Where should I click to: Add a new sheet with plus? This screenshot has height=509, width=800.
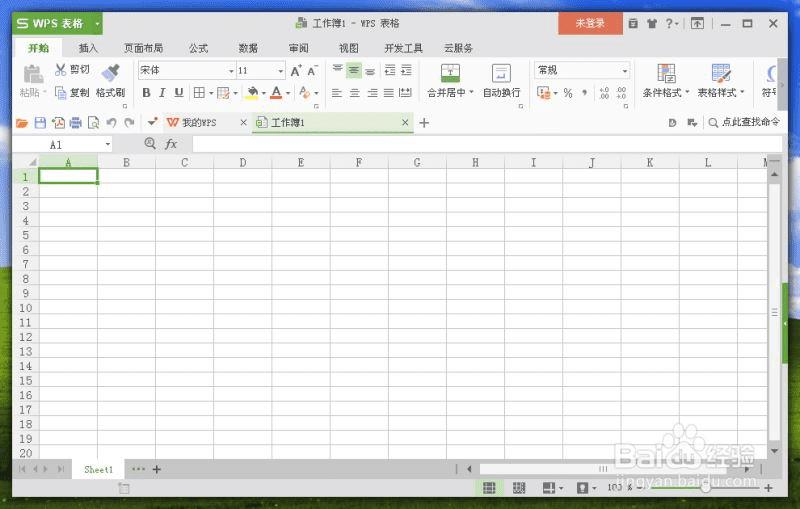[157, 469]
